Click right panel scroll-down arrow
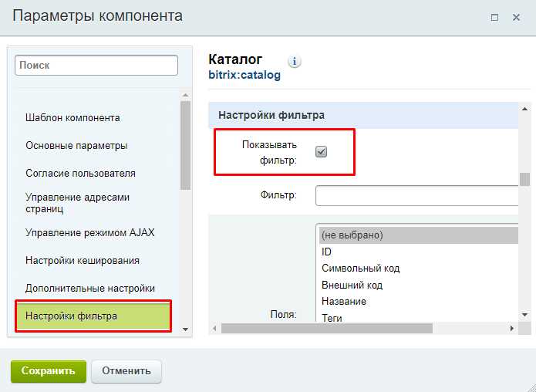 pyautogui.click(x=524, y=315)
